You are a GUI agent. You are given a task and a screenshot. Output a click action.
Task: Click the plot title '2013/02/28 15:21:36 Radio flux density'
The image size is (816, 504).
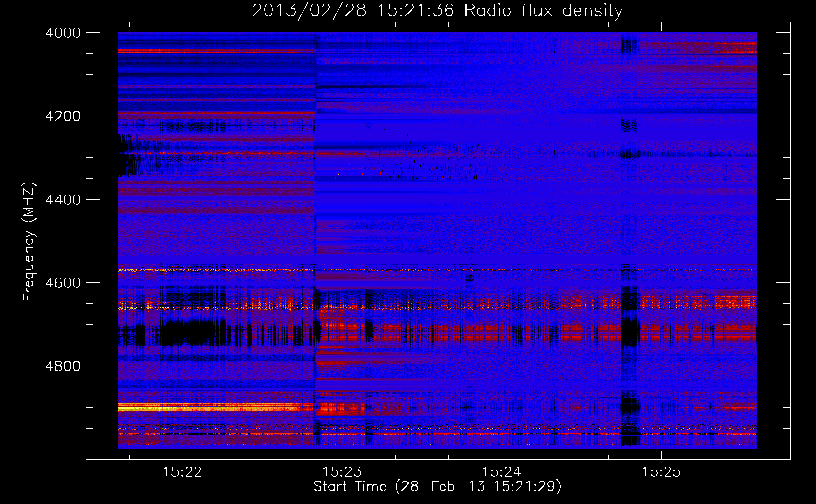coord(437,10)
